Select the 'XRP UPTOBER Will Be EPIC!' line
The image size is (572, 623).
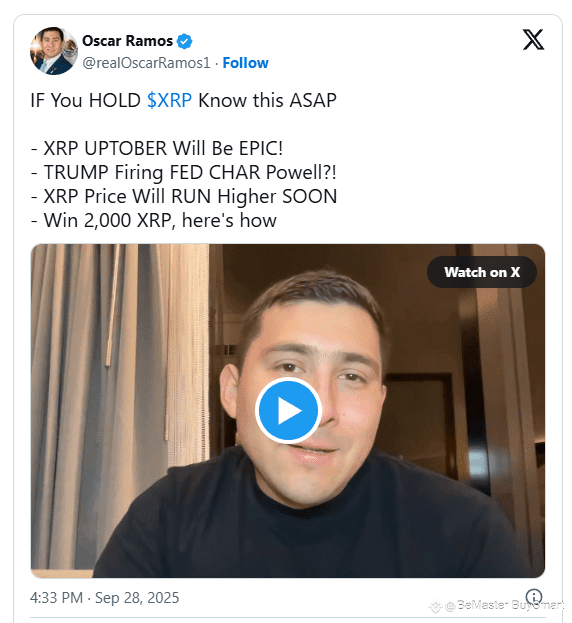(157, 148)
